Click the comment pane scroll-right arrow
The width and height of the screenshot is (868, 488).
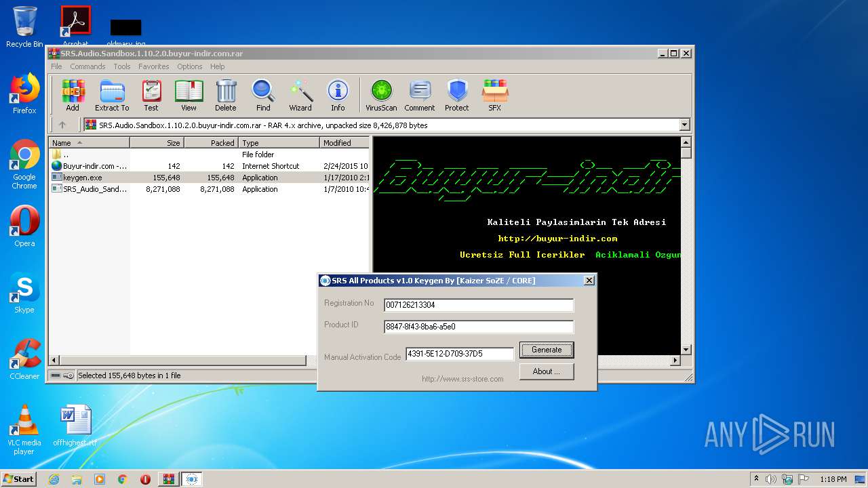pyautogui.click(x=675, y=361)
